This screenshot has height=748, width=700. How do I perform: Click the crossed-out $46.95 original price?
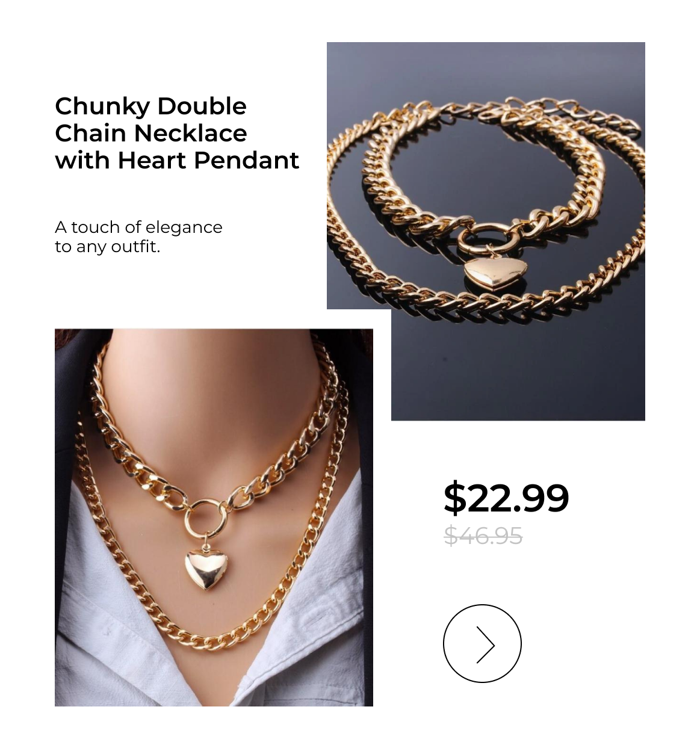[483, 535]
